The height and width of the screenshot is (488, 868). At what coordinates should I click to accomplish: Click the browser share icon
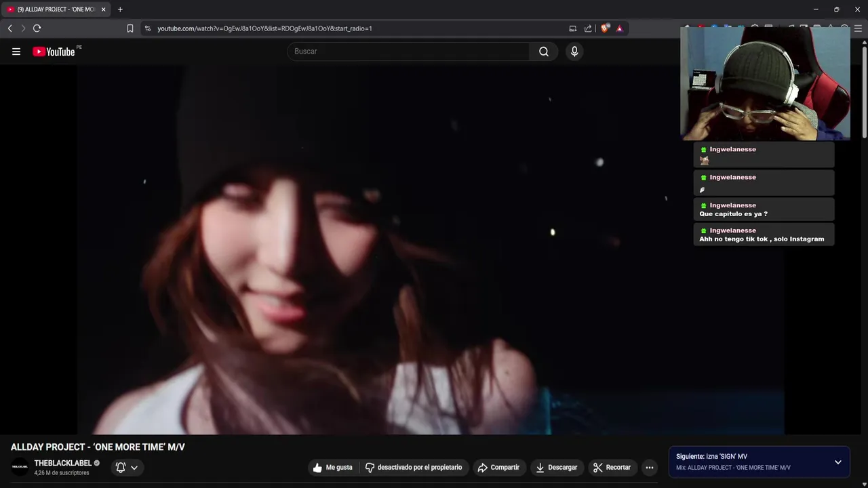point(588,28)
